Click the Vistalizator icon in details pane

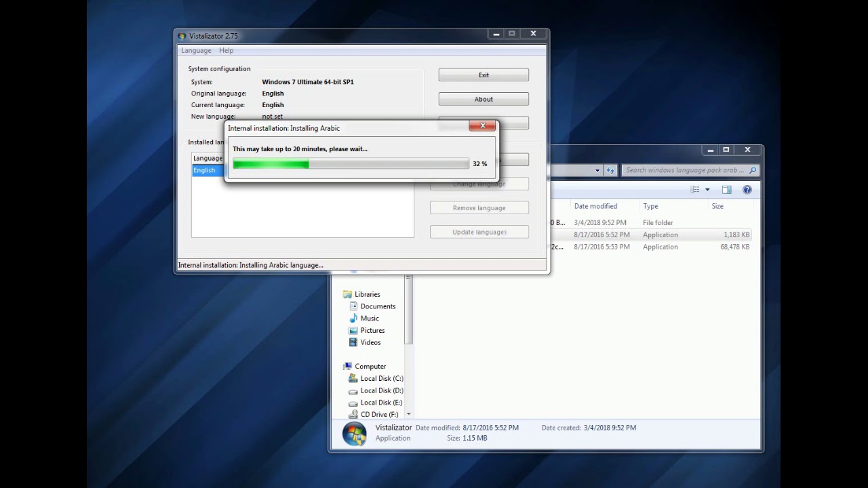pos(354,433)
